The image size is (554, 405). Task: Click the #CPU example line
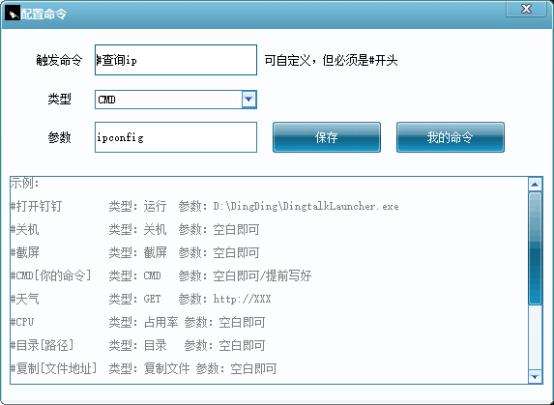138,322
